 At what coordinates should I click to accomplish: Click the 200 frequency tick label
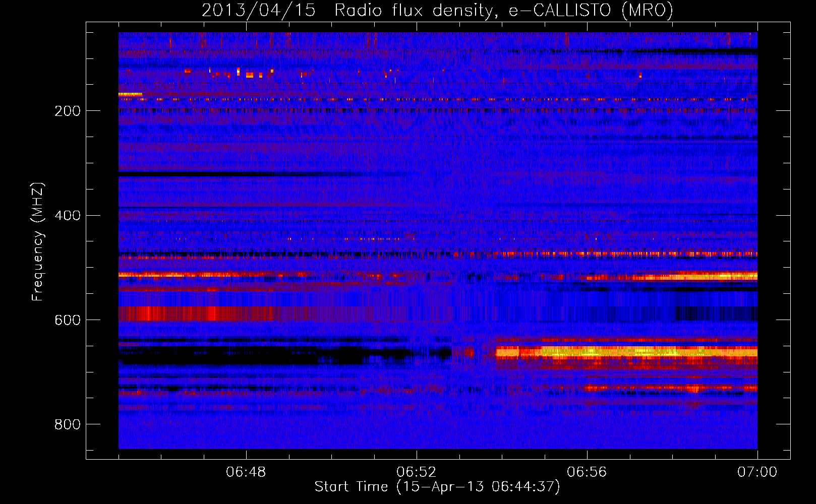coord(68,111)
